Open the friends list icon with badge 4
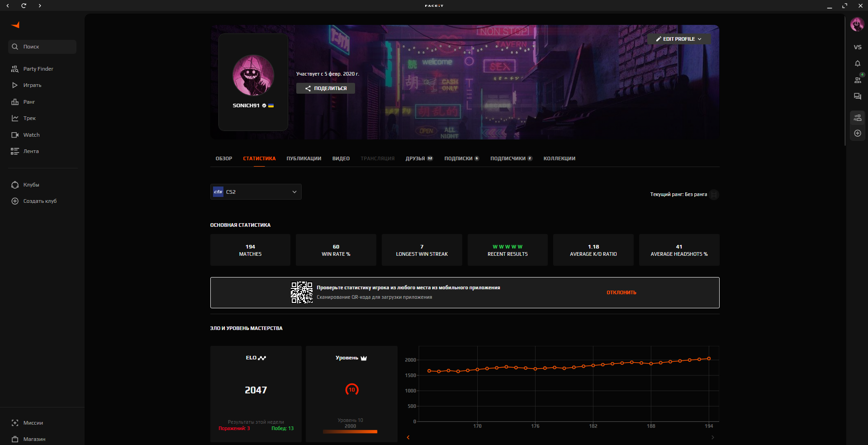Image resolution: width=868 pixels, height=445 pixels. tap(858, 80)
